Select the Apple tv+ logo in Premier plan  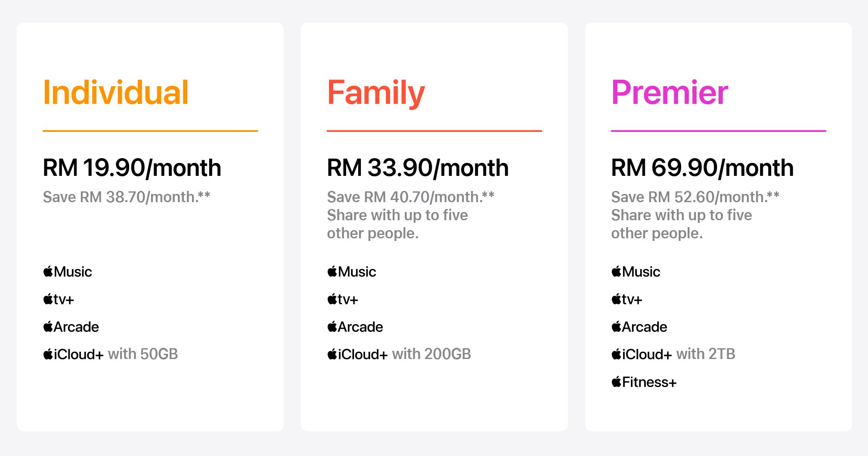coord(627,299)
